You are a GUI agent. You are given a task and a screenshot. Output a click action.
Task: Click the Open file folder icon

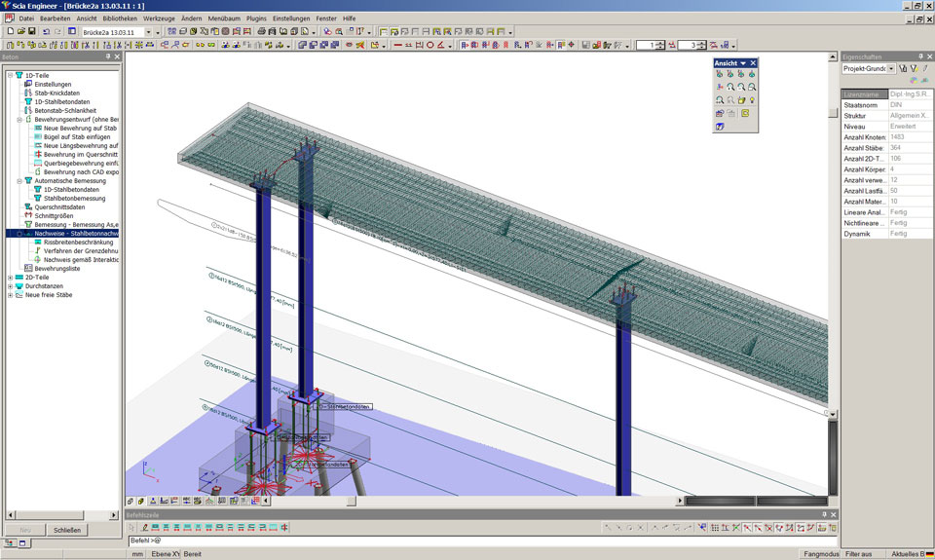tap(20, 31)
